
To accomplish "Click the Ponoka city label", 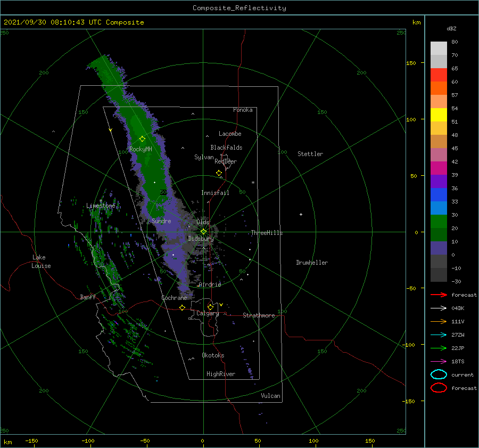I will click(243, 110).
